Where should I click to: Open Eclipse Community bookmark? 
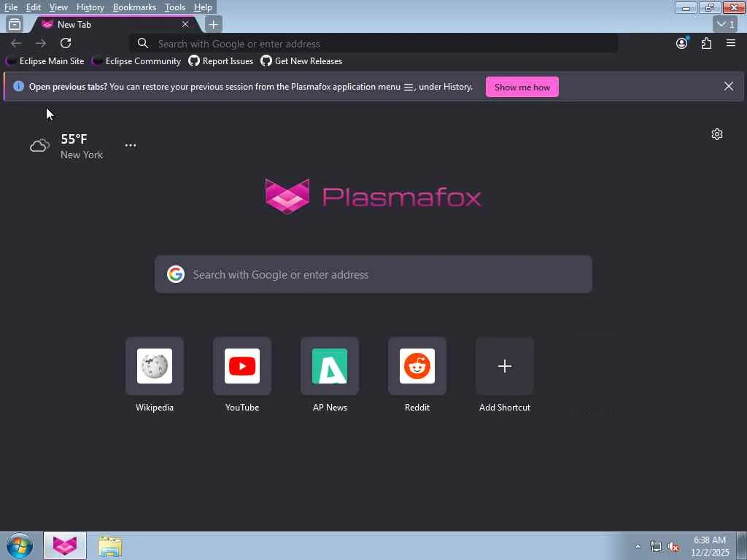pyautogui.click(x=136, y=61)
